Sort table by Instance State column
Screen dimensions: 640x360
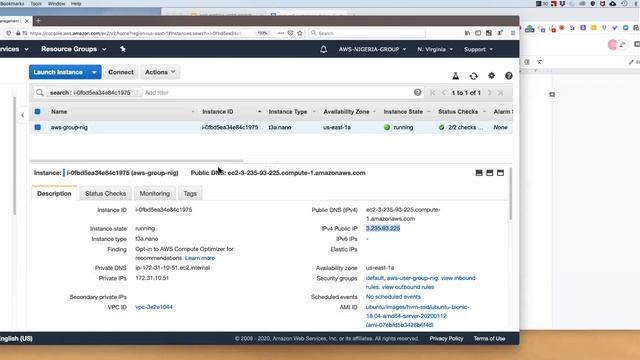tap(403, 111)
